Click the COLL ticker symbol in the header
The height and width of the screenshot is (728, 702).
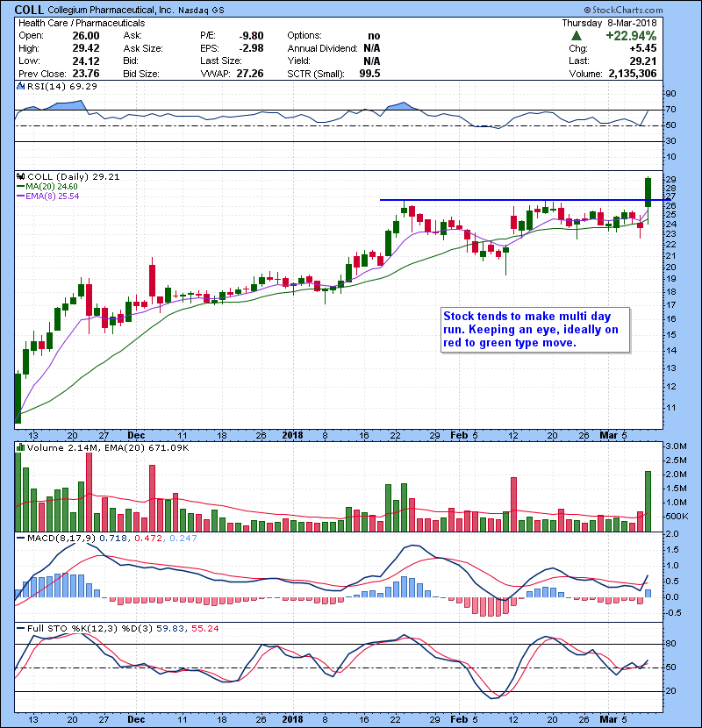[x=29, y=10]
